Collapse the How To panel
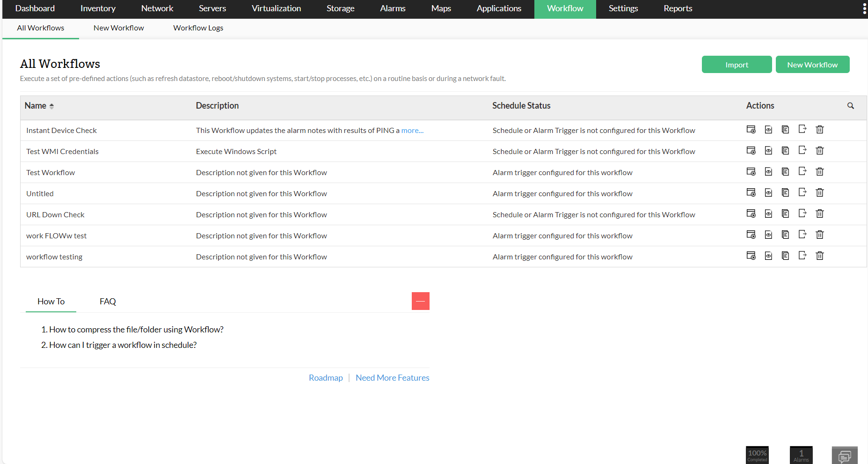Viewport: 868px width, 464px height. 420,301
